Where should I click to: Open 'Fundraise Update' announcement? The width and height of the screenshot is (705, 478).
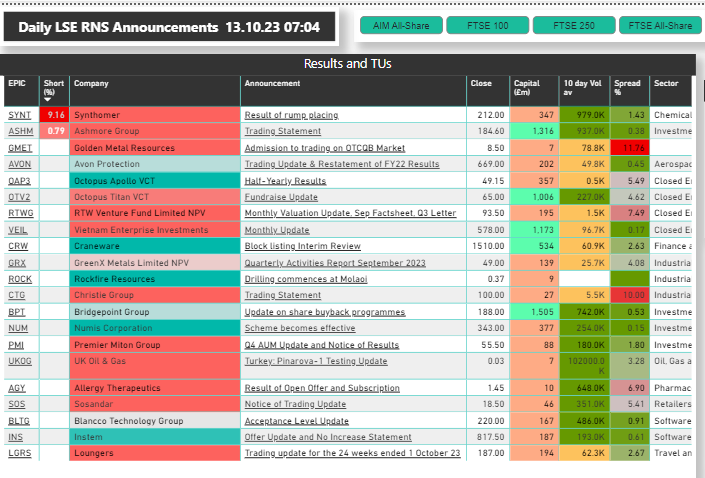coord(281,197)
